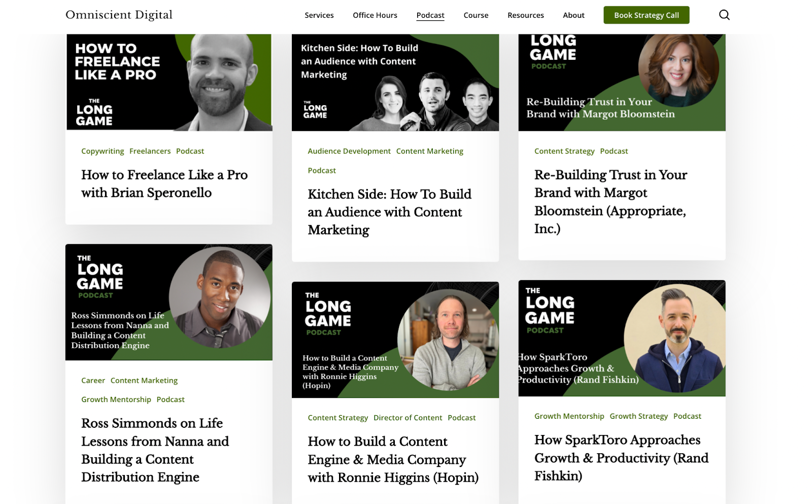Open the Course nav link

click(476, 15)
